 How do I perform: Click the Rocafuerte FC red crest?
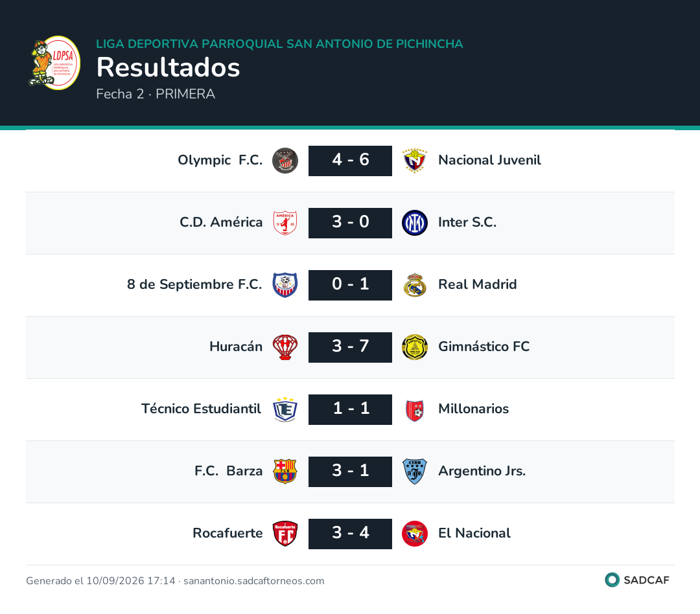pos(285,534)
